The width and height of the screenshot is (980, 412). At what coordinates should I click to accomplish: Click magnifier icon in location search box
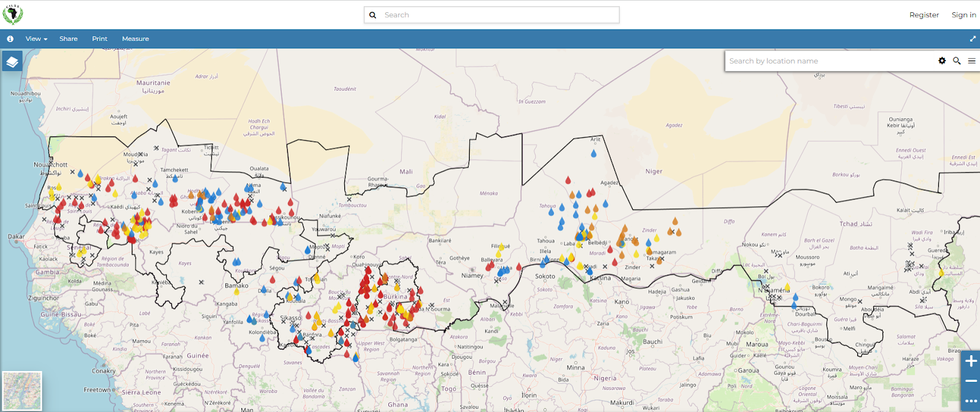coord(957,61)
